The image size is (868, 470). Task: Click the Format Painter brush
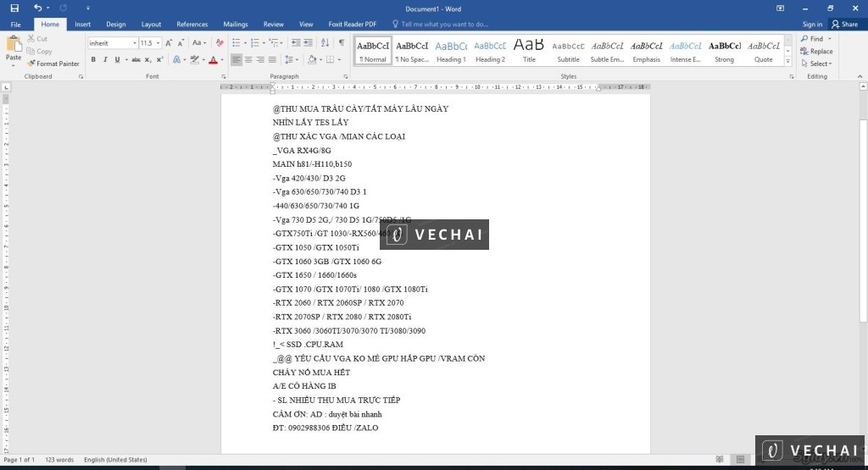point(53,64)
